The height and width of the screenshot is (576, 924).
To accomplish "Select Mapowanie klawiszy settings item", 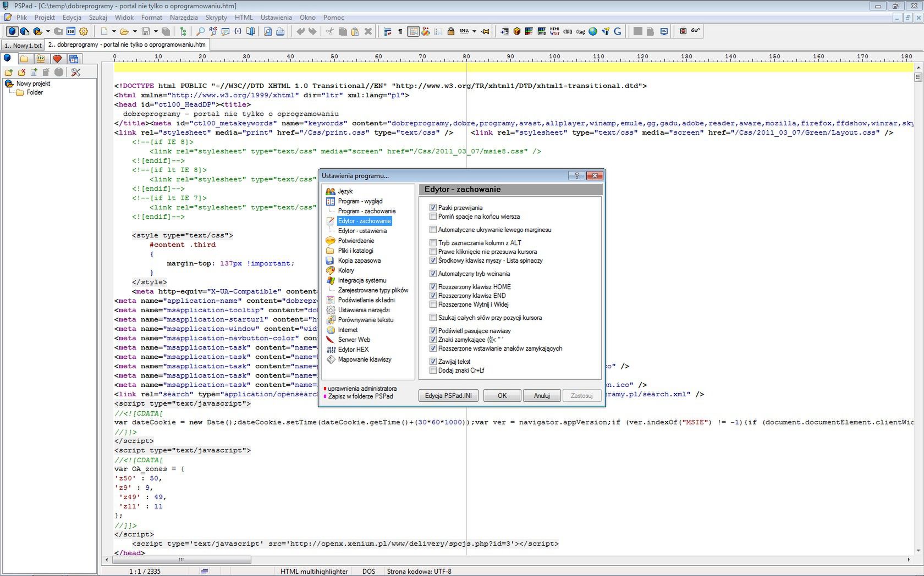I will point(364,359).
